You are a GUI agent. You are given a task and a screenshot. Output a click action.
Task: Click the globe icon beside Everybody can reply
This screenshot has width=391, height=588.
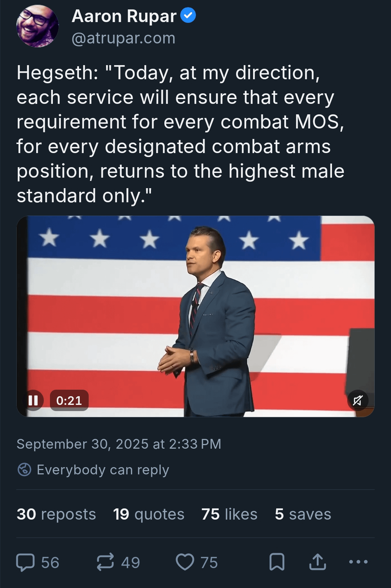click(x=24, y=470)
